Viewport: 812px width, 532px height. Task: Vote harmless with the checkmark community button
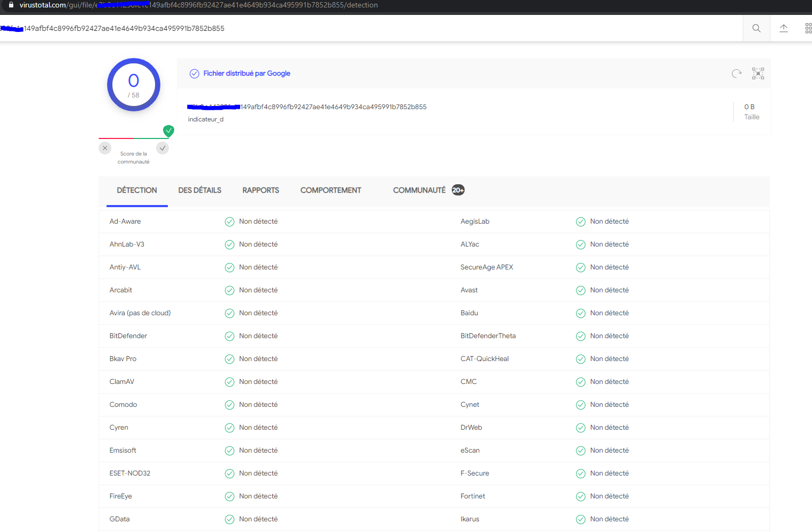163,148
